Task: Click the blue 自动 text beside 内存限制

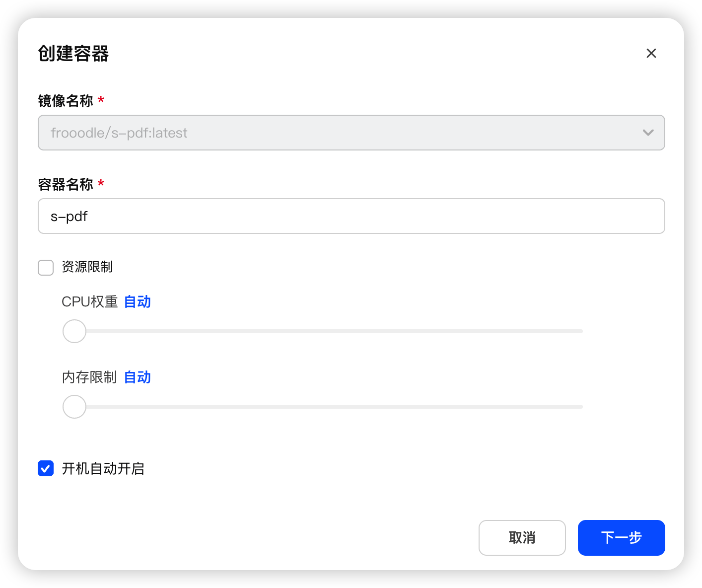Action: click(137, 377)
